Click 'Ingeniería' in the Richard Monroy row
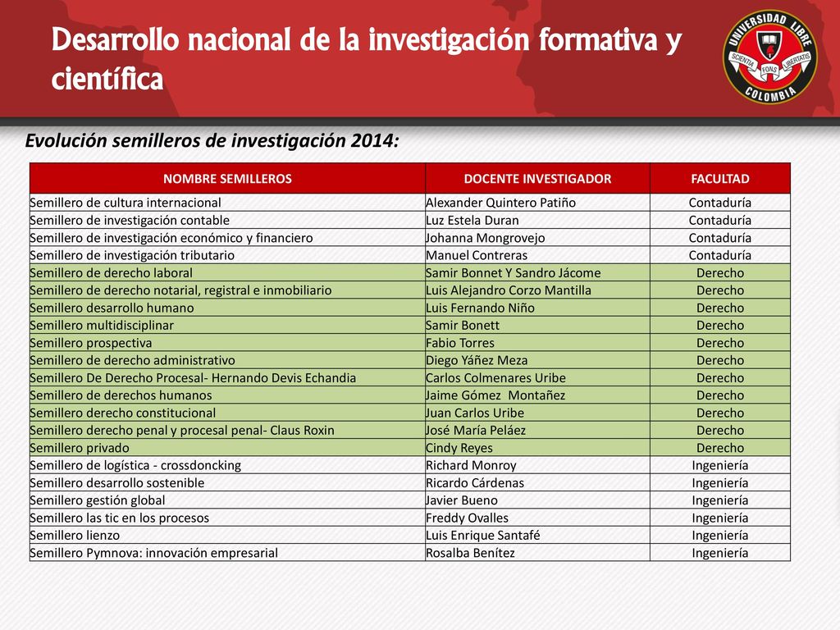Screen dimensions: 840x630 [720, 465]
